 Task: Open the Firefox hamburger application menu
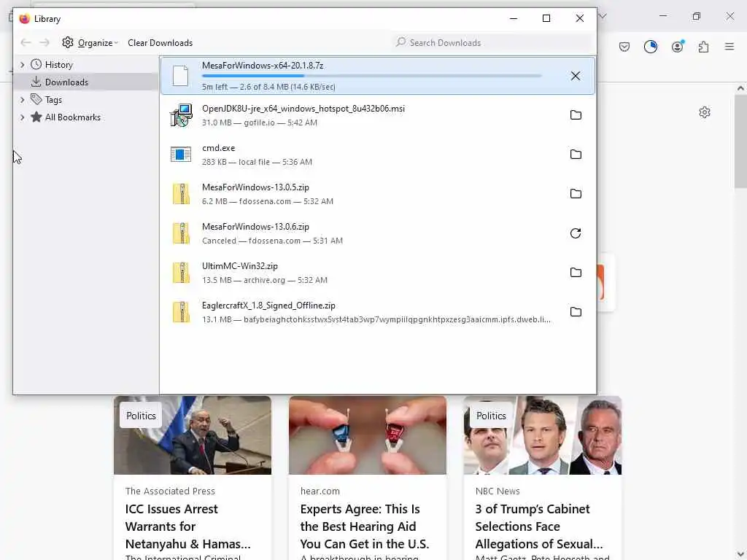coord(729,47)
